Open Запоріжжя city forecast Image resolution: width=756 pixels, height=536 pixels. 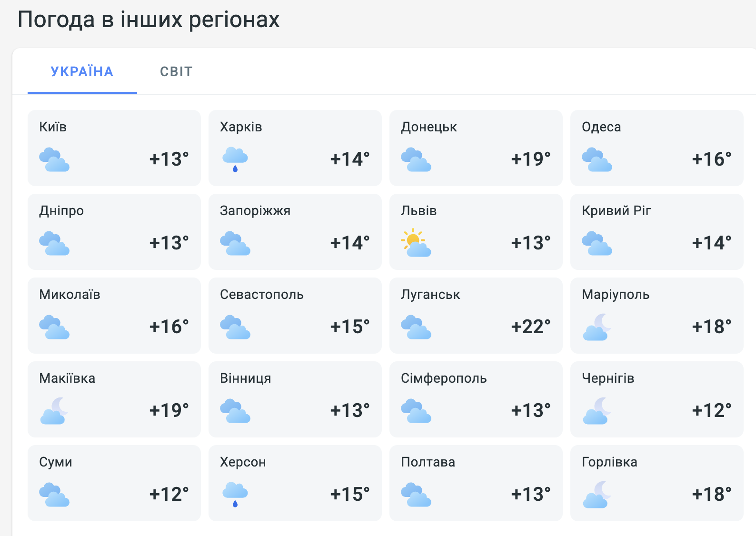(295, 232)
